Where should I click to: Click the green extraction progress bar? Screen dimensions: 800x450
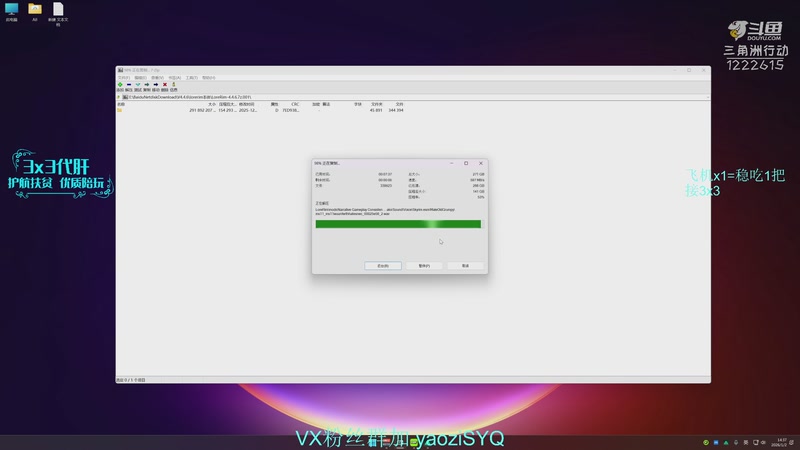(398, 224)
